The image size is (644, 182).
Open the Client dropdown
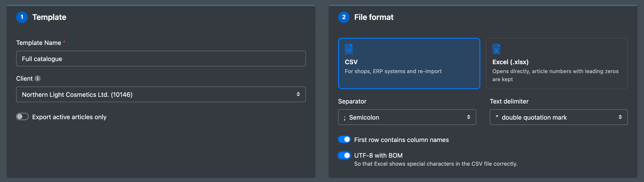point(161,94)
